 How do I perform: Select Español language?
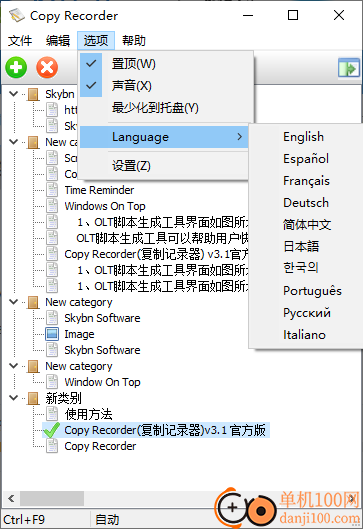click(x=306, y=159)
